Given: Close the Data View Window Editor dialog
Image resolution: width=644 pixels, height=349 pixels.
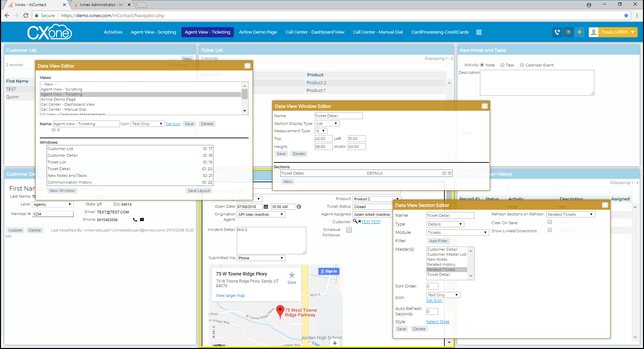Looking at the screenshot, I should pos(485,106).
